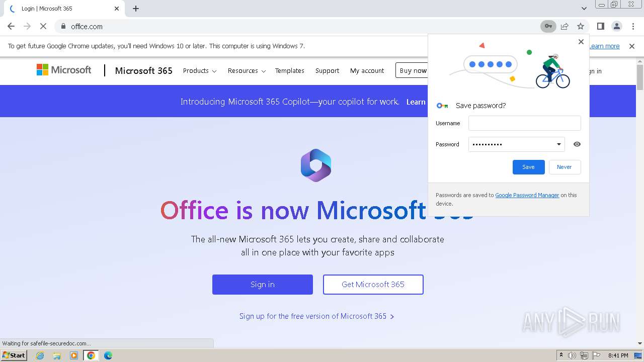Expand the Products menu
Image resolution: width=644 pixels, height=362 pixels.
click(200, 71)
